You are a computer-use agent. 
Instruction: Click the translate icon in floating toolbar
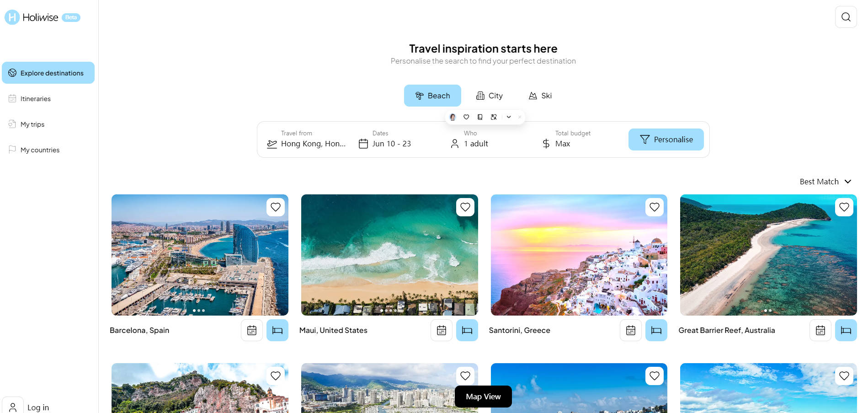point(494,117)
